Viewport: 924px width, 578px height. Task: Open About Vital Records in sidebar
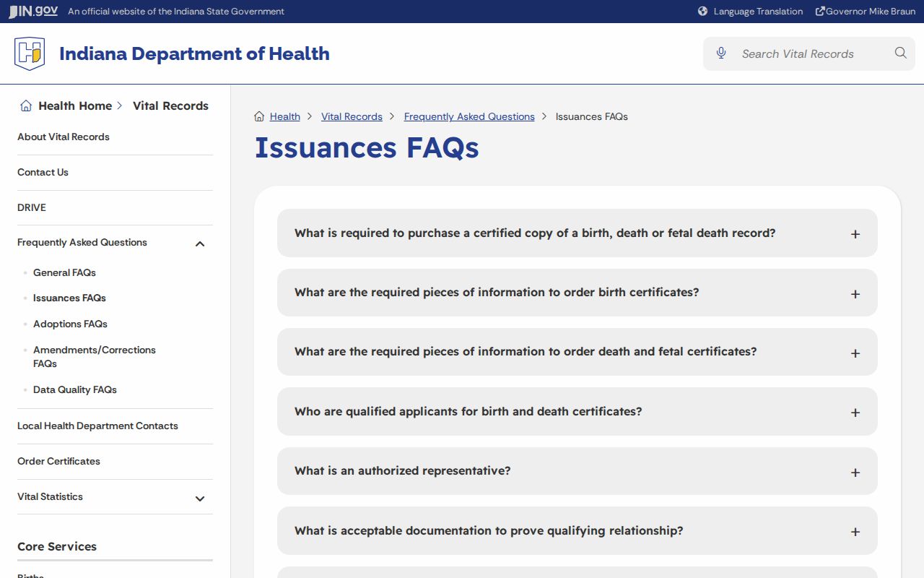coord(64,137)
